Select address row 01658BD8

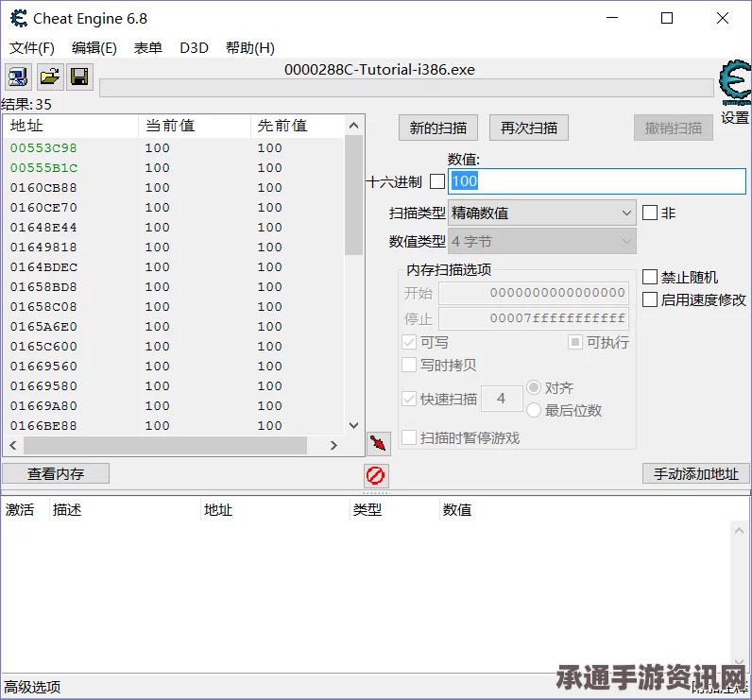pos(174,287)
